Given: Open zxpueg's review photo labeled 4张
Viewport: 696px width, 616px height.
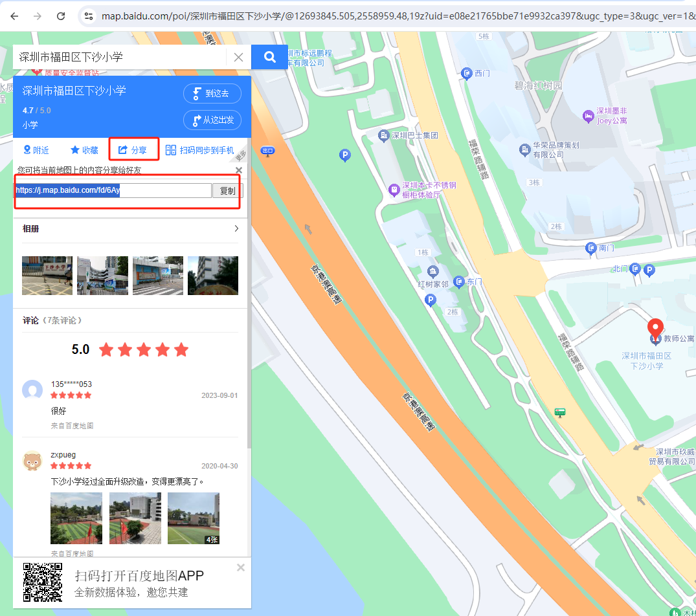Looking at the screenshot, I should click(x=194, y=518).
